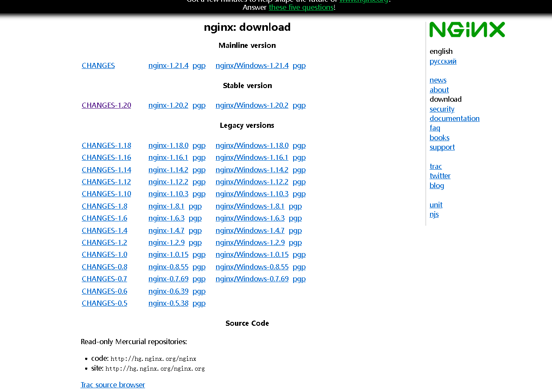Open pgp signature next to nginx/Windows-1.21.4
Screen dimensions: 552x392
(x=299, y=65)
